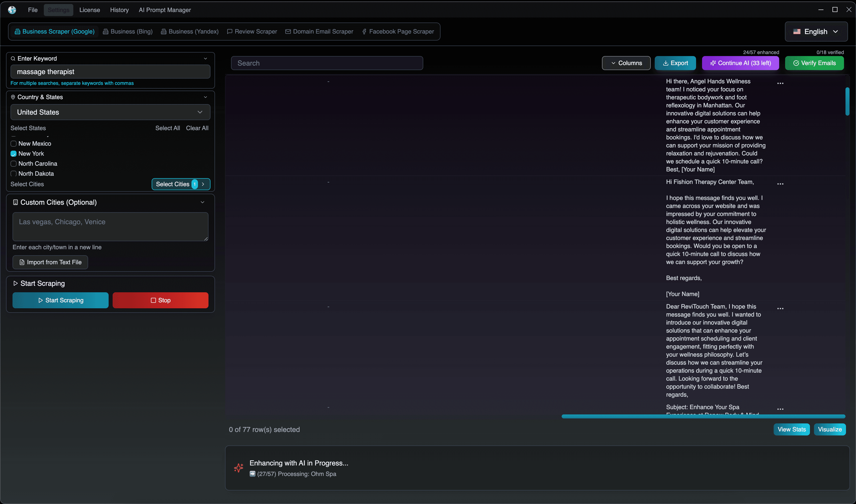Expand the Columns dropdown
This screenshot has height=504, width=856.
tap(626, 63)
